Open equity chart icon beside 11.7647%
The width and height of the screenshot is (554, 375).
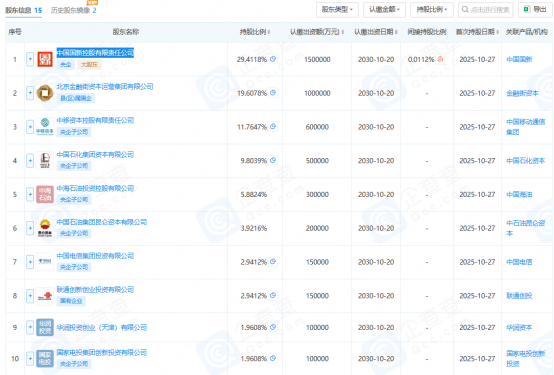[x=273, y=126]
